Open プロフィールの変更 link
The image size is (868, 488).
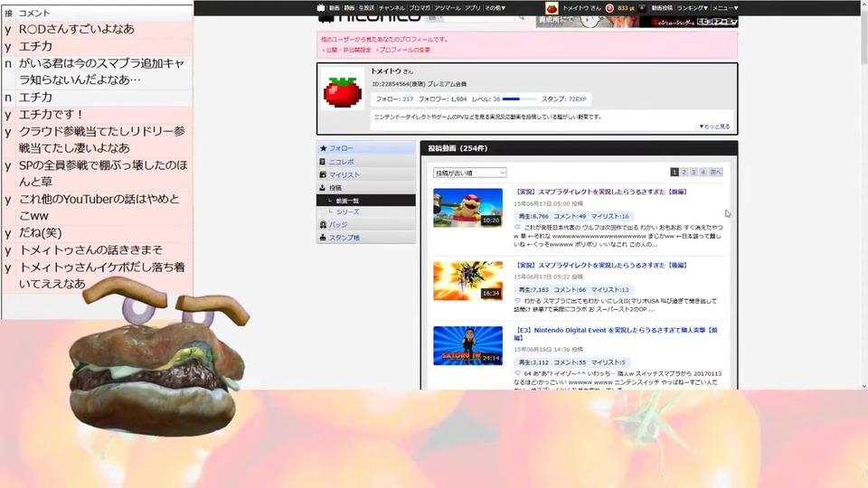(405, 50)
